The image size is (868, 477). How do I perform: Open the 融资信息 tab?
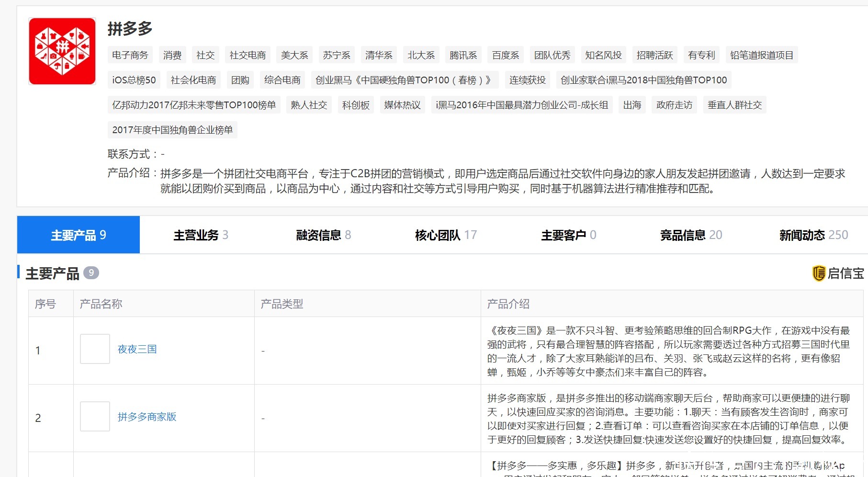pos(324,235)
